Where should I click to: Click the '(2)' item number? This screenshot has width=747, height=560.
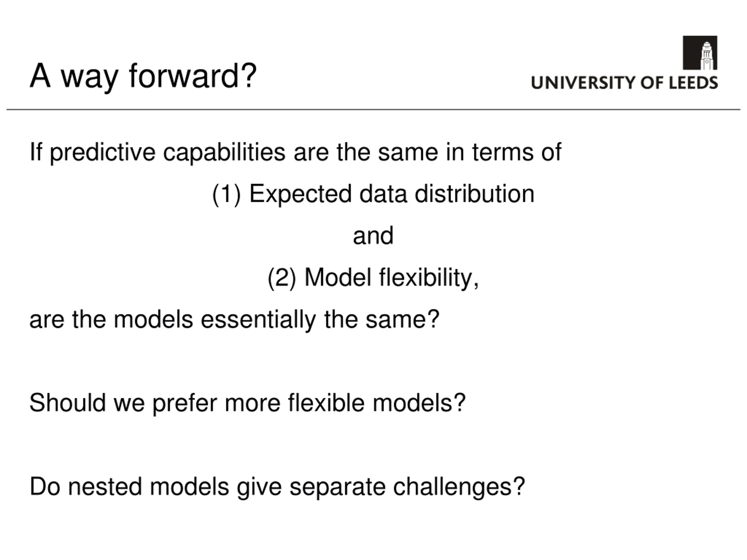282,278
